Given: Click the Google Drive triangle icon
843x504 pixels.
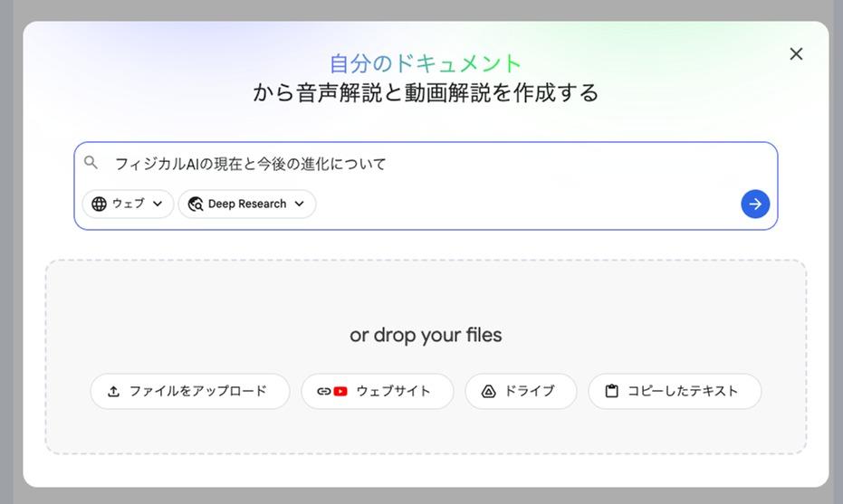Looking at the screenshot, I should pyautogui.click(x=488, y=392).
